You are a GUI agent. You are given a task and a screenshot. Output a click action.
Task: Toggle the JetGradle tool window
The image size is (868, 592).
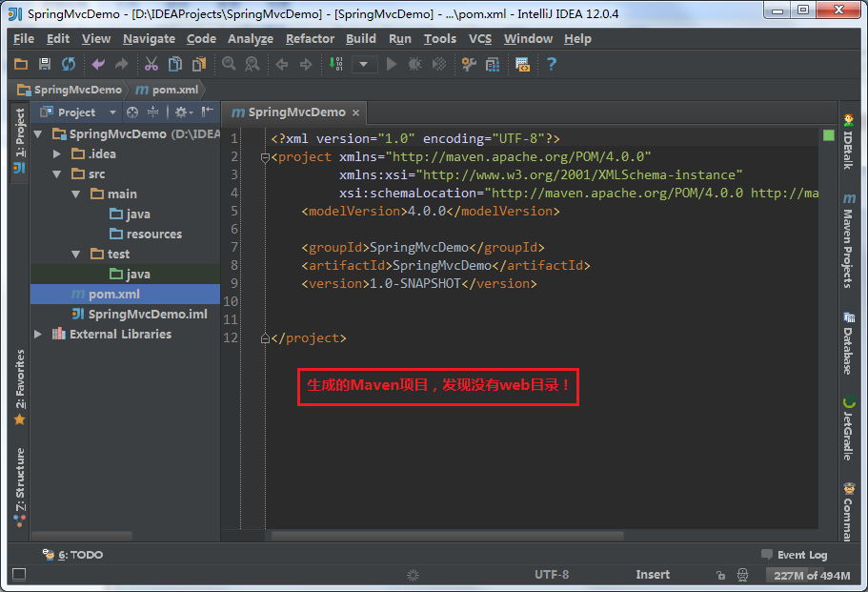[x=849, y=429]
